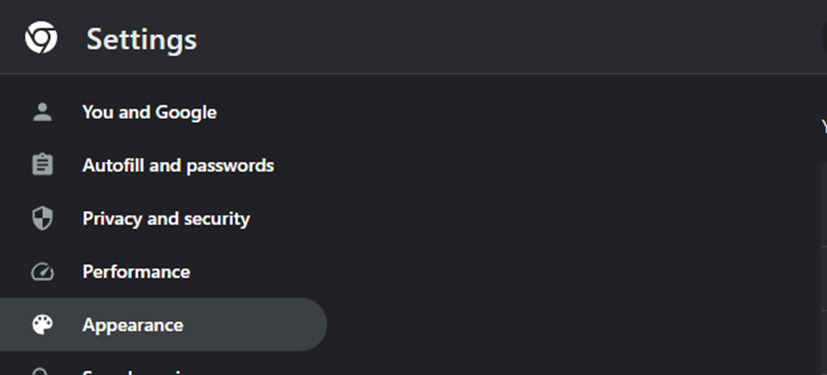
Task: Click the palette icon for Appearance
Action: click(42, 325)
